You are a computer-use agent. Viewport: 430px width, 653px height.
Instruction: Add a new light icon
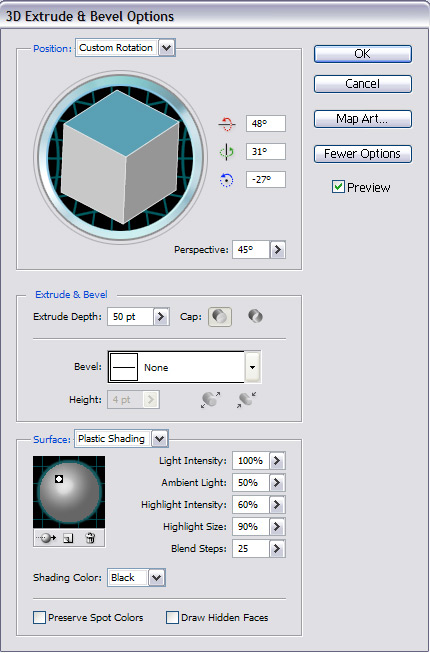click(68, 538)
